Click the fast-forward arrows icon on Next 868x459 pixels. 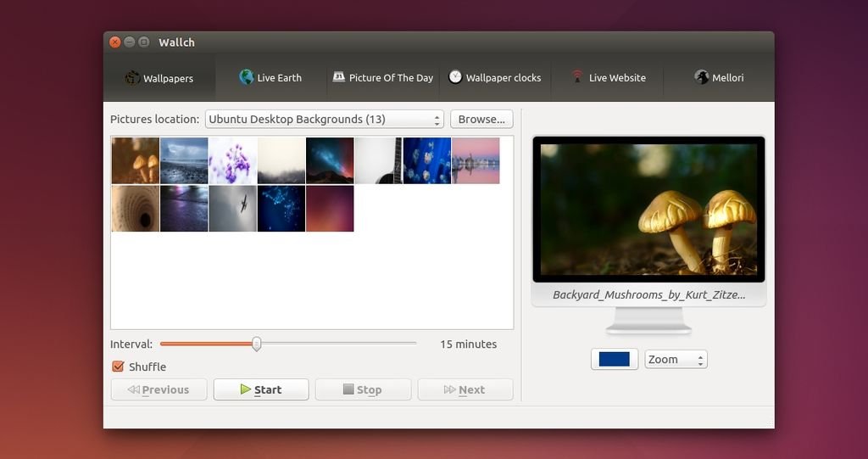click(449, 389)
